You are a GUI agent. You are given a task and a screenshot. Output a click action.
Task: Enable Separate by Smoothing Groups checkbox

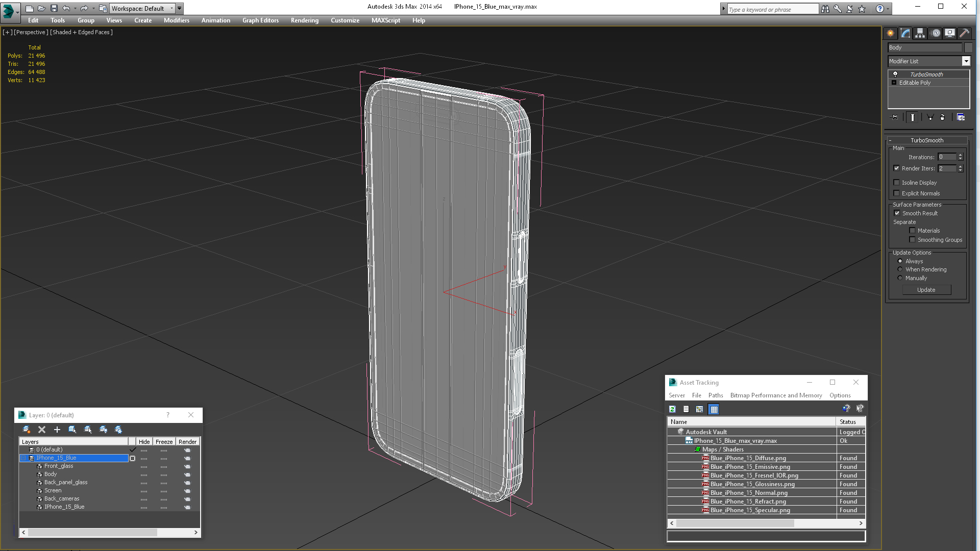913,240
